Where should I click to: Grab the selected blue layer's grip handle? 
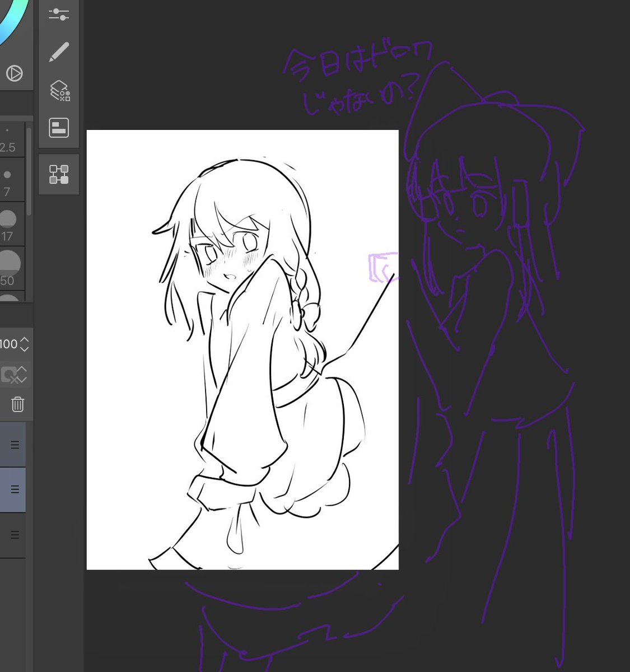coord(15,489)
